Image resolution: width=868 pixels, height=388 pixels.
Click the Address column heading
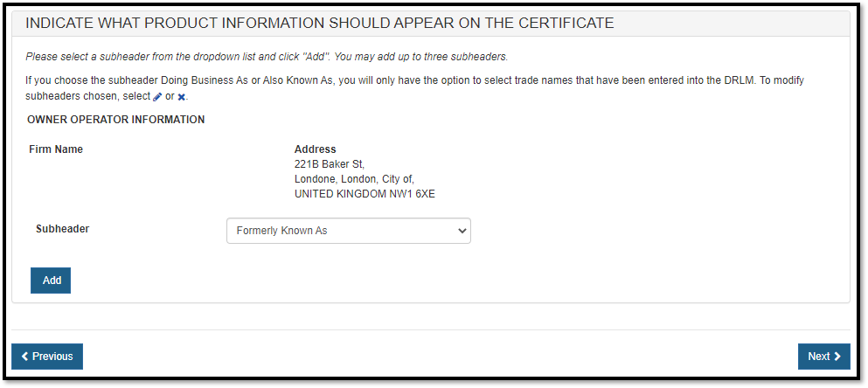click(x=315, y=149)
